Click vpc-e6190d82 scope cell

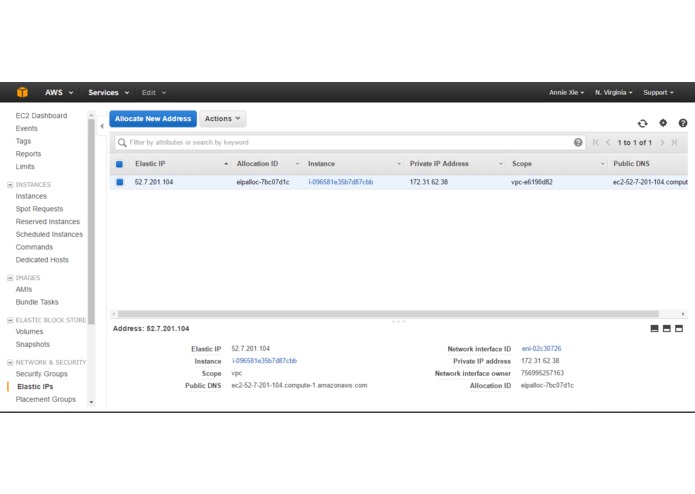pos(532,182)
